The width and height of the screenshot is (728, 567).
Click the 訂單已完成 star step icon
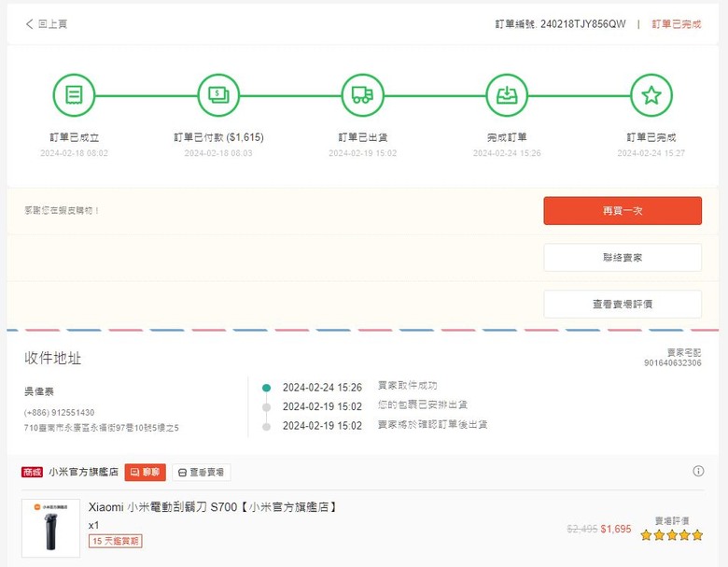651,95
